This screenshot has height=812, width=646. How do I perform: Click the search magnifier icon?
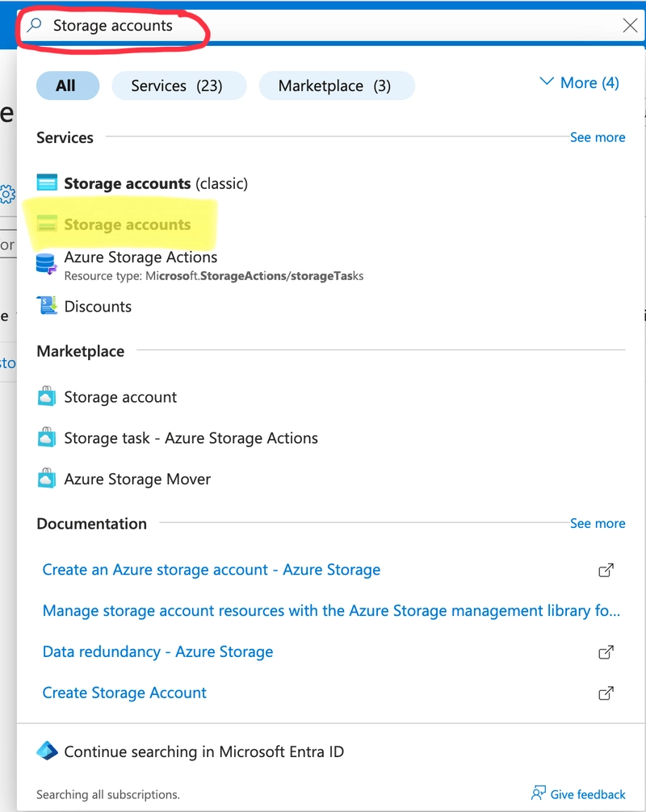tap(34, 25)
